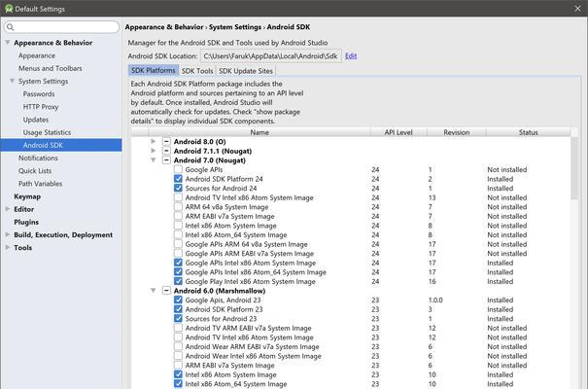This screenshot has height=389, width=588.
Task: Uncheck Android SDK Platform 24
Action: [178, 179]
